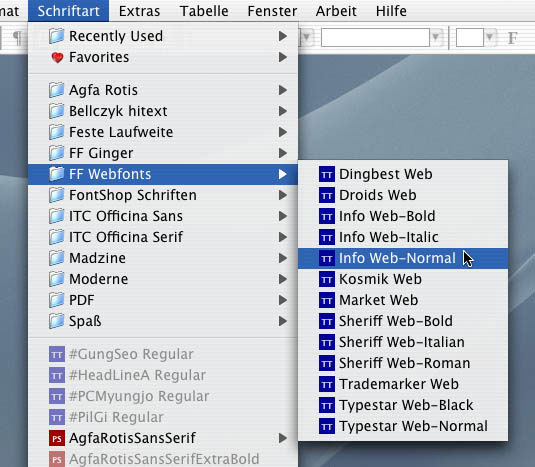Screen dimensions: 535x467
Task: Click the pilcrow paragraph icon in toolbar
Action: click(x=16, y=38)
